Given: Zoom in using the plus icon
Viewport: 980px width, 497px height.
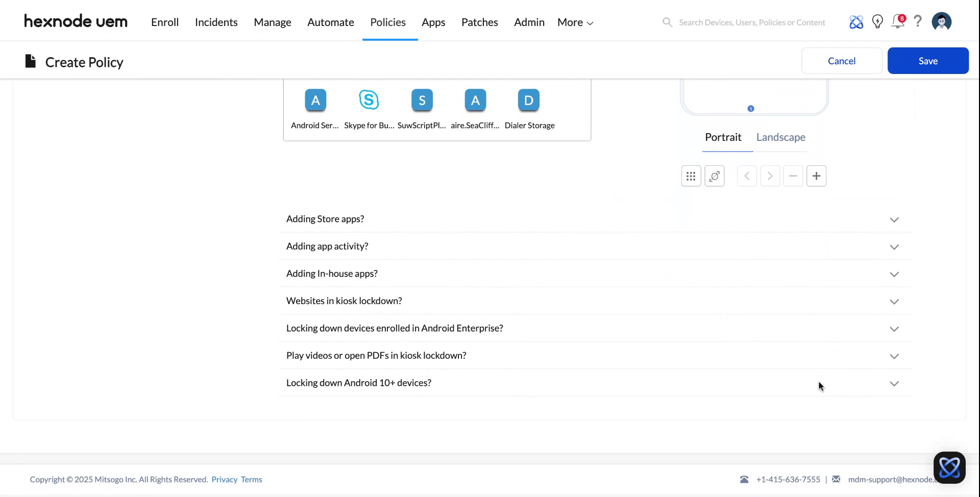Looking at the screenshot, I should [816, 176].
